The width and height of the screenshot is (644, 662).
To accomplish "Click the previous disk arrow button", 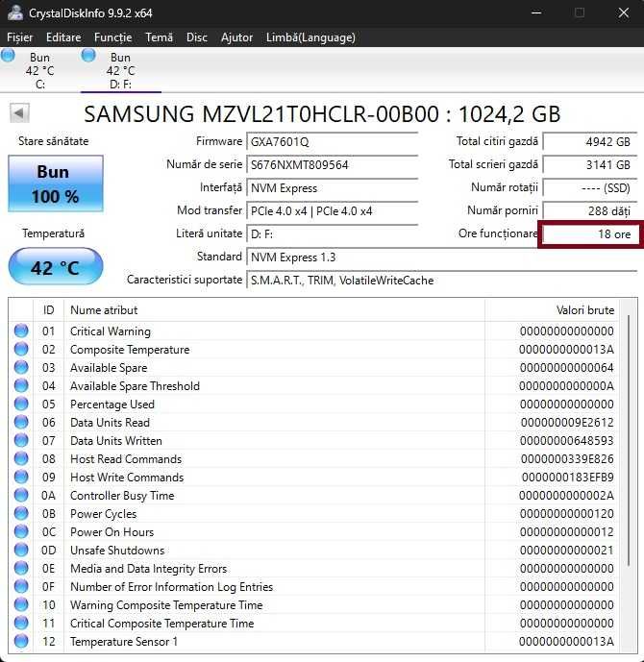I will pyautogui.click(x=19, y=113).
